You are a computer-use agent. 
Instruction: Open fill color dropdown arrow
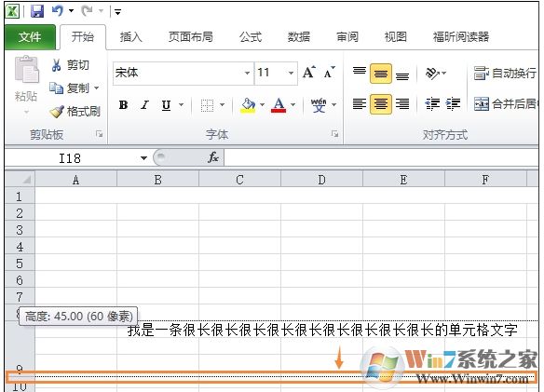pyautogui.click(x=263, y=105)
